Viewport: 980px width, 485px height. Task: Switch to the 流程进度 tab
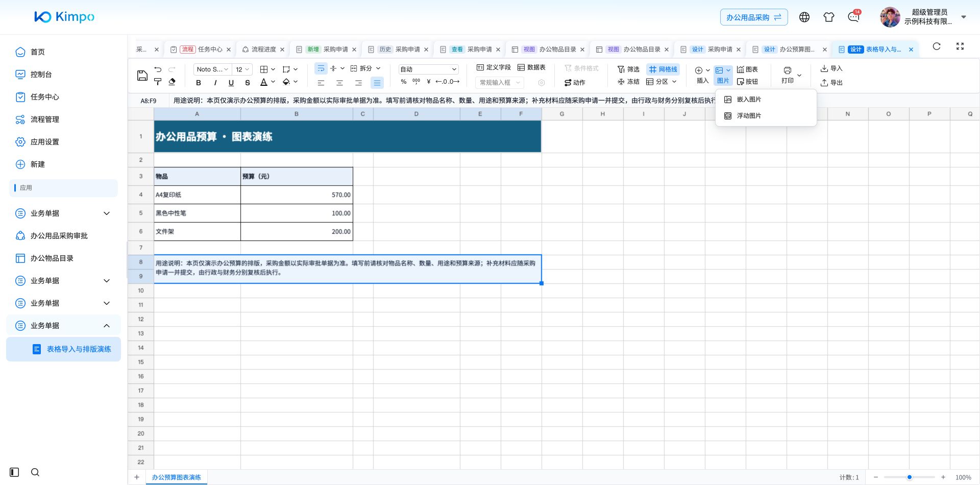pos(263,50)
